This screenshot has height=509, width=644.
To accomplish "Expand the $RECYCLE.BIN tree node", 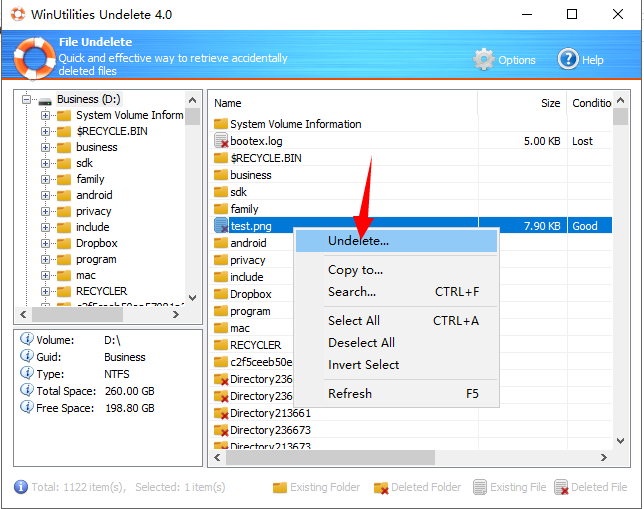I will [46, 131].
